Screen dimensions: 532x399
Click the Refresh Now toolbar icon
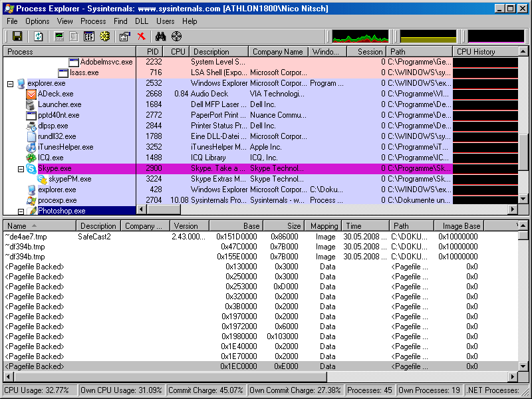39,37
